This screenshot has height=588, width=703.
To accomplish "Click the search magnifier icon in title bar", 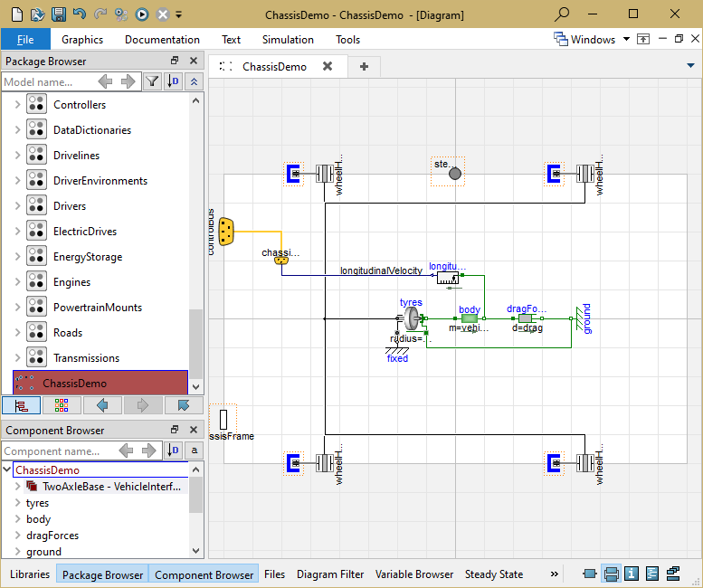I will (562, 14).
